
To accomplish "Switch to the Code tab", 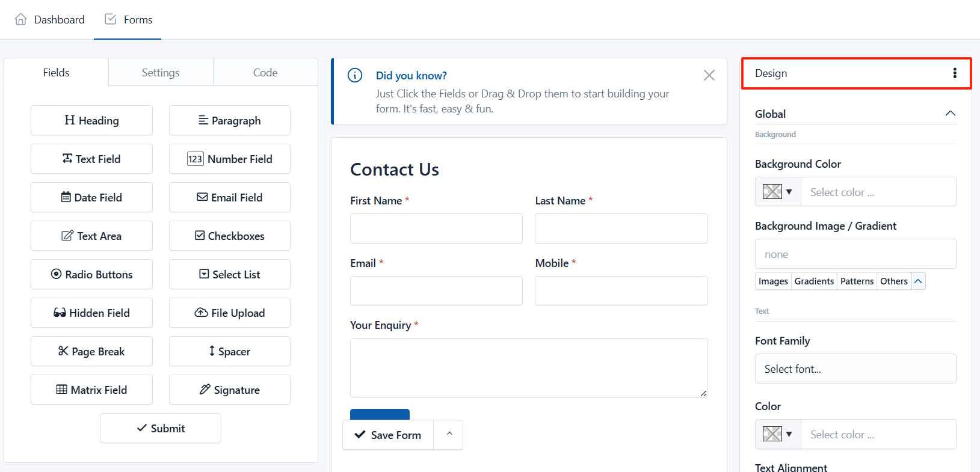I will click(265, 73).
